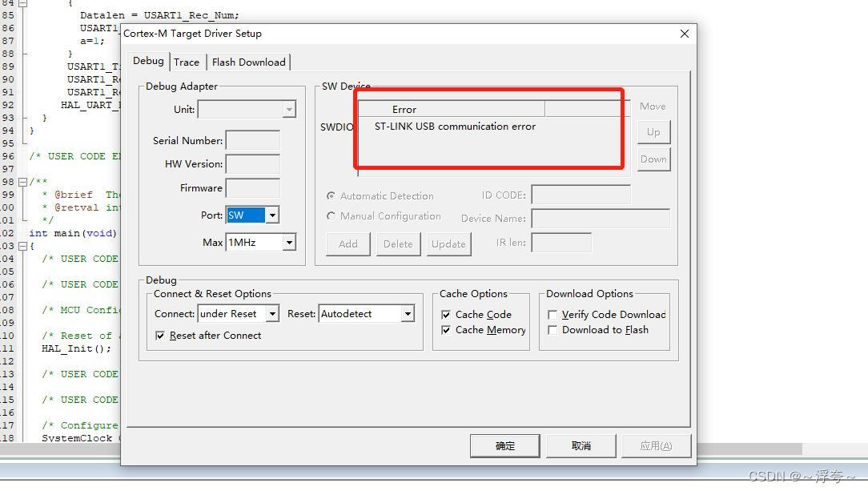Switch to the Trace tab
This screenshot has height=491, width=868.
pyautogui.click(x=187, y=62)
